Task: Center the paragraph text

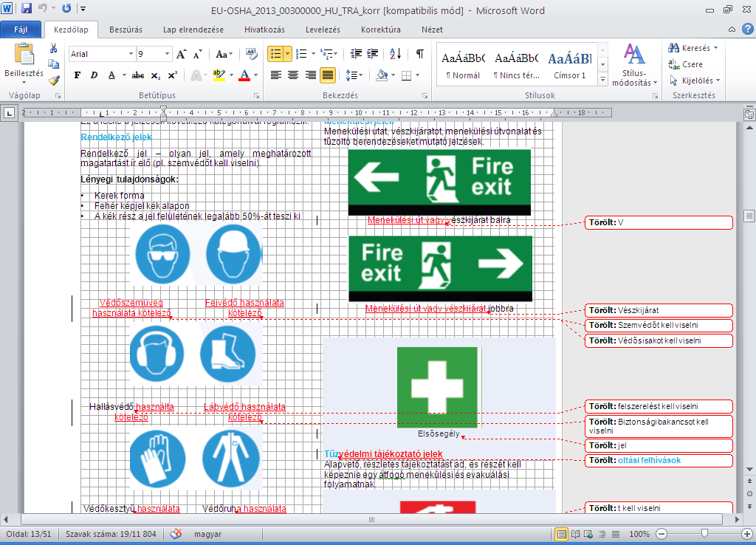Action: coord(293,75)
